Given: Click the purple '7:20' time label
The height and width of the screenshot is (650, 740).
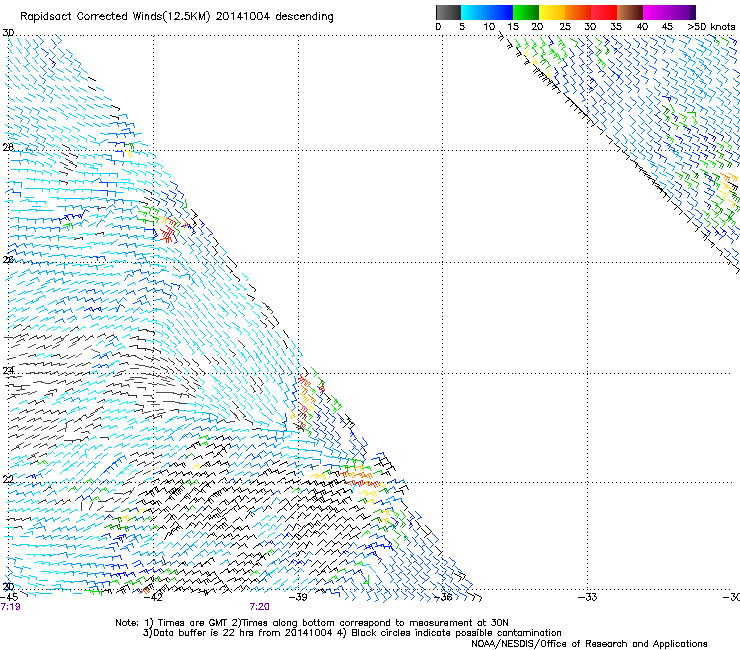Looking at the screenshot, I should (x=260, y=607).
